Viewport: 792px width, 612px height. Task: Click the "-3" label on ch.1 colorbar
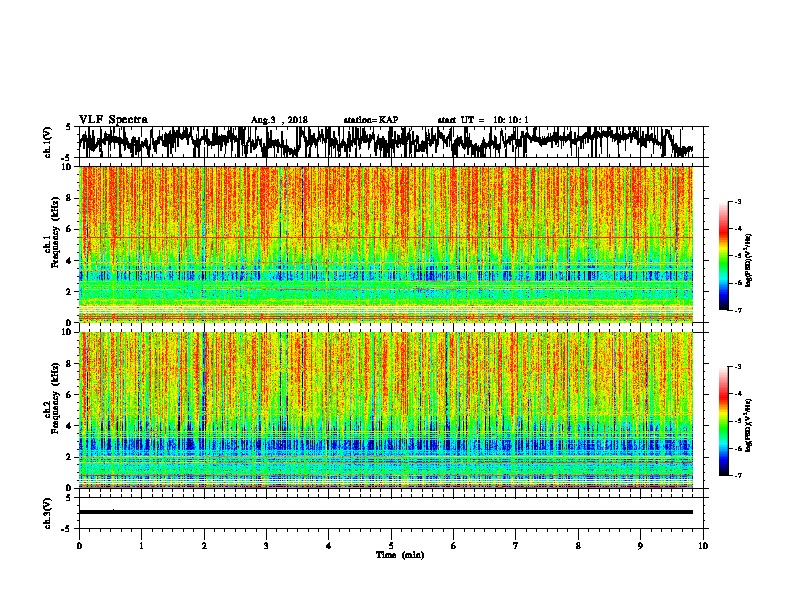737,202
